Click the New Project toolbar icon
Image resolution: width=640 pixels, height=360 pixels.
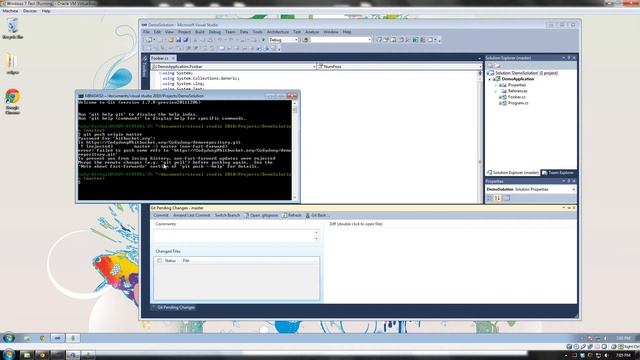click(149, 40)
